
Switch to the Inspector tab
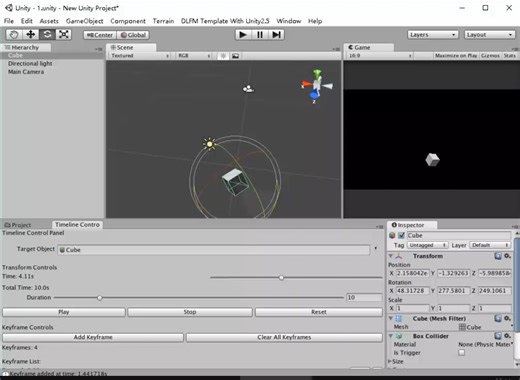[412, 225]
